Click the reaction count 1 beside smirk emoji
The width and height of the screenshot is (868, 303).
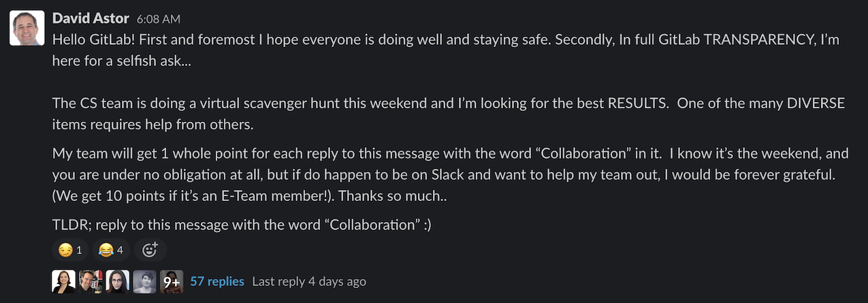79,251
